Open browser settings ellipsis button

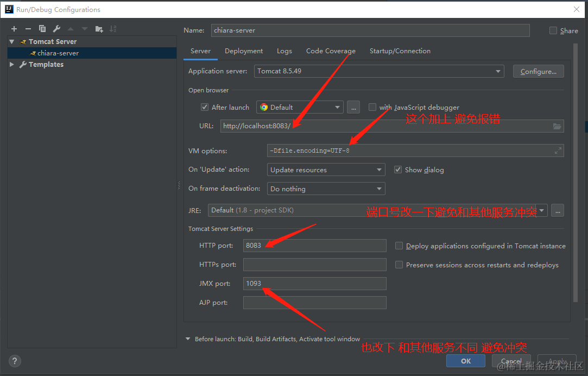(x=353, y=108)
